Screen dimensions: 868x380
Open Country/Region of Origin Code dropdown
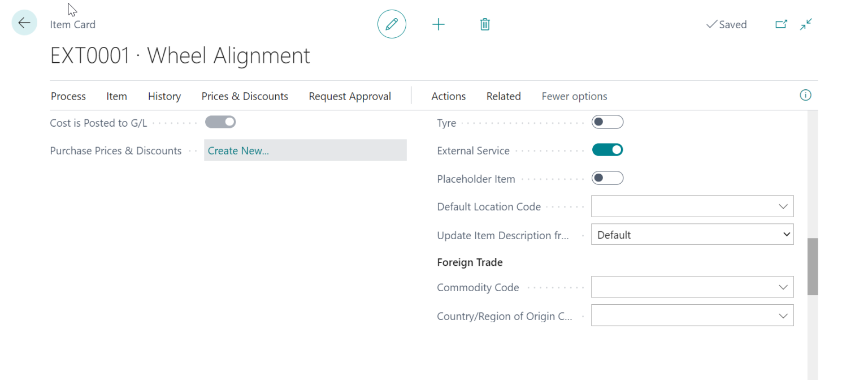[x=783, y=316]
